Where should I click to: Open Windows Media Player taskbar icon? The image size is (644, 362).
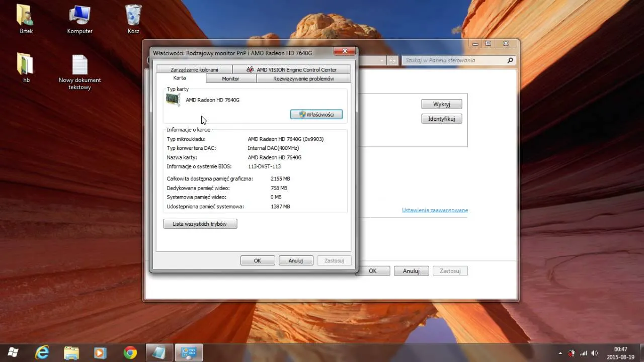click(x=101, y=352)
